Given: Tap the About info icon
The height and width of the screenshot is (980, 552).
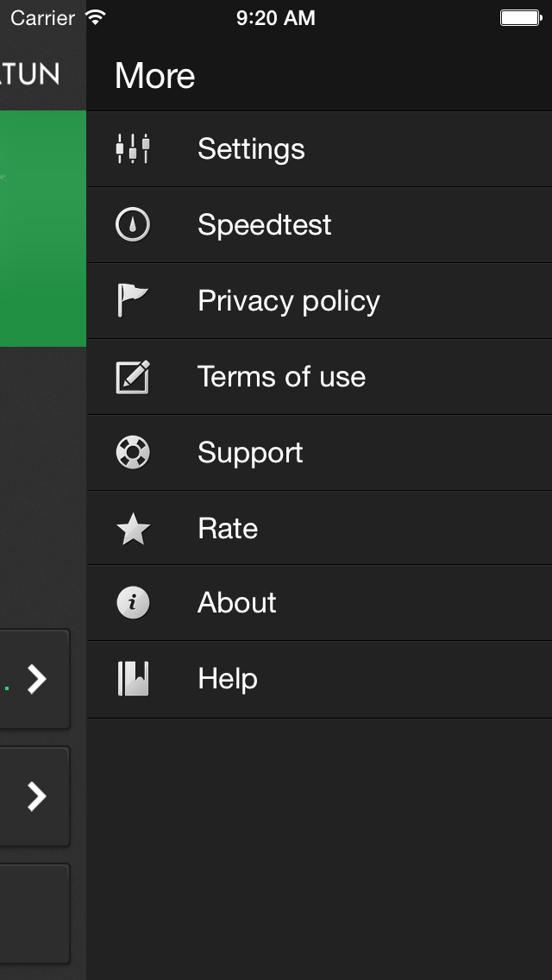Looking at the screenshot, I should click(133, 603).
